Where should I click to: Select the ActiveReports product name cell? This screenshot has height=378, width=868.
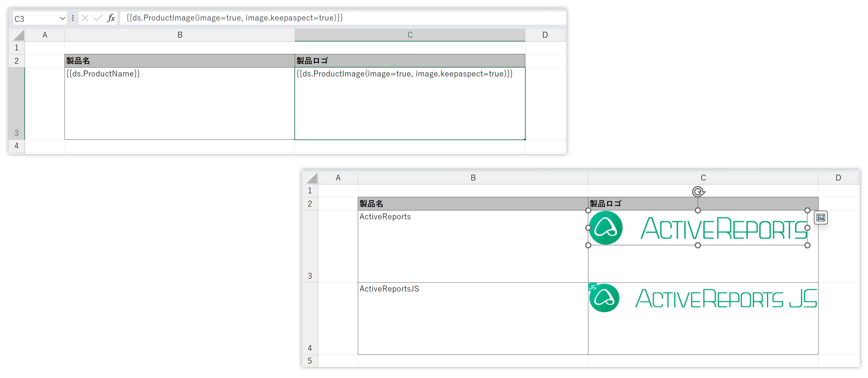click(473, 247)
